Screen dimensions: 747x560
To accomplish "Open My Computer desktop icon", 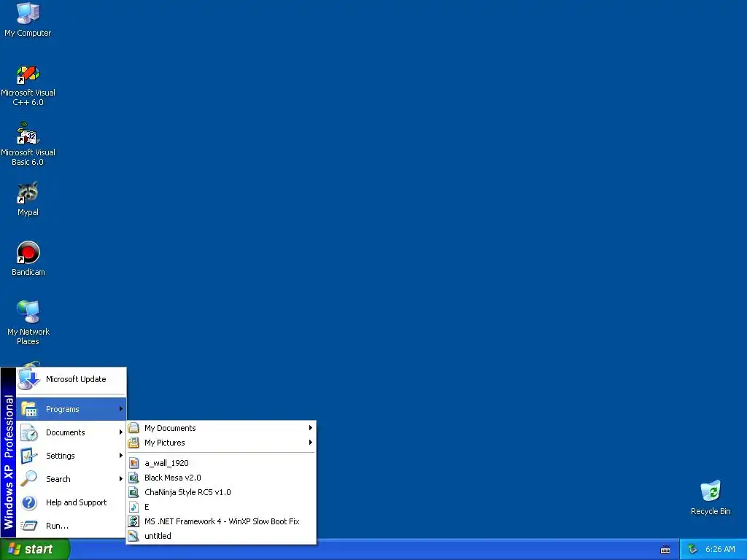I will coord(28,20).
